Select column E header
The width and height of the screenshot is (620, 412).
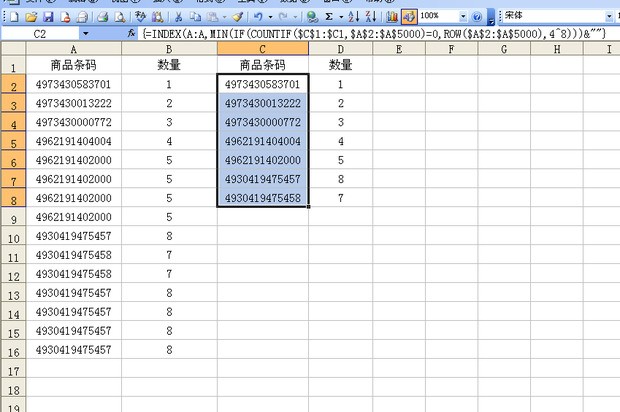(399, 49)
